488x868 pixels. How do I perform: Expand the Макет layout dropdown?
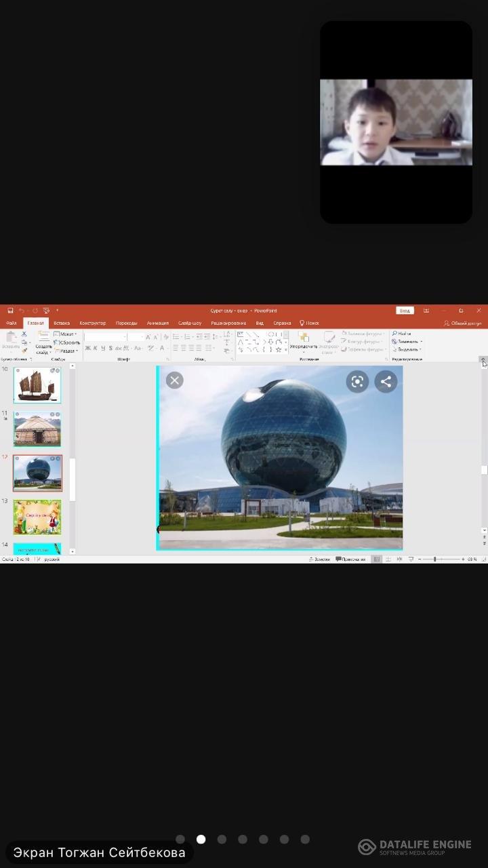(x=66, y=334)
